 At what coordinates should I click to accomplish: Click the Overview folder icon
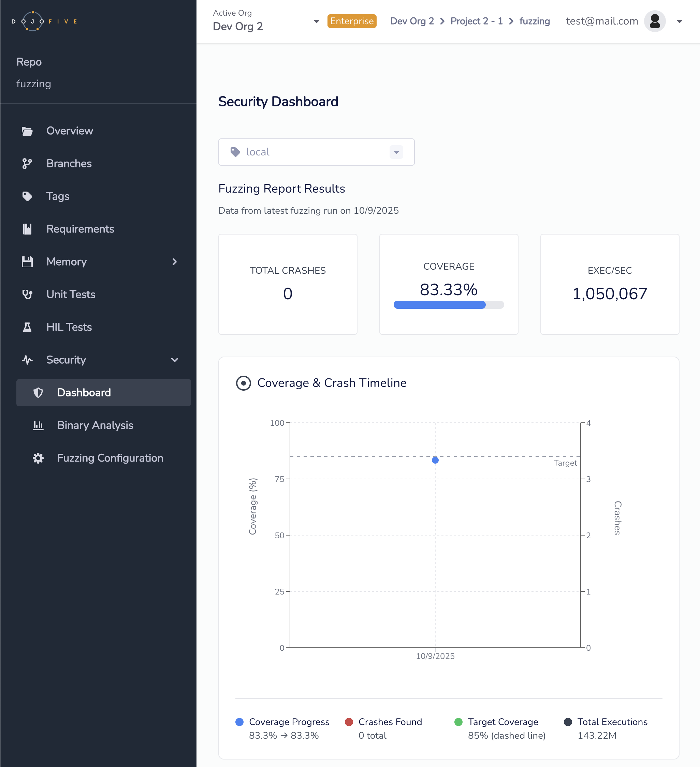27,131
